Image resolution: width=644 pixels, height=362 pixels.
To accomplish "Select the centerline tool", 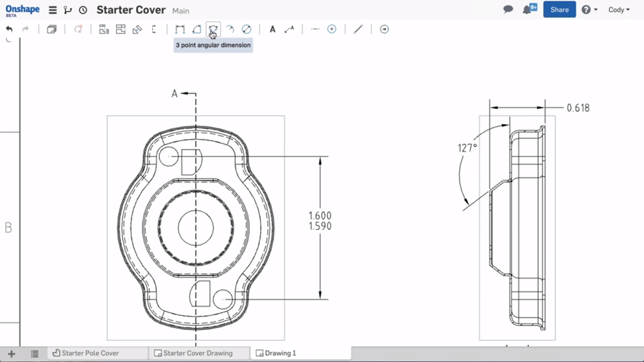I will point(315,29).
